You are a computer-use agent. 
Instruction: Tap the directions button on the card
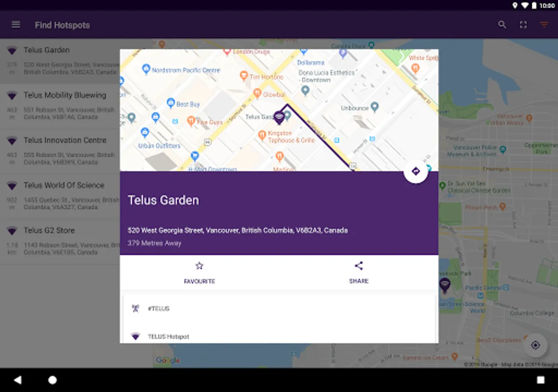(416, 171)
